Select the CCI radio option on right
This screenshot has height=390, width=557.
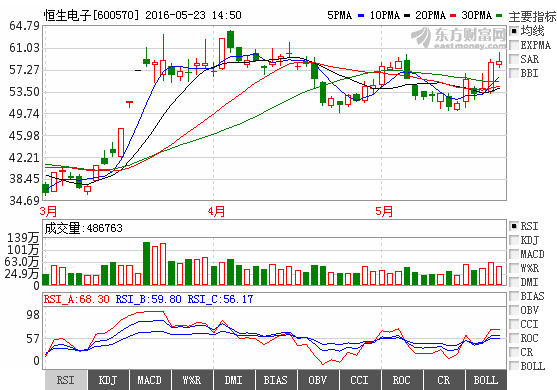click(514, 324)
